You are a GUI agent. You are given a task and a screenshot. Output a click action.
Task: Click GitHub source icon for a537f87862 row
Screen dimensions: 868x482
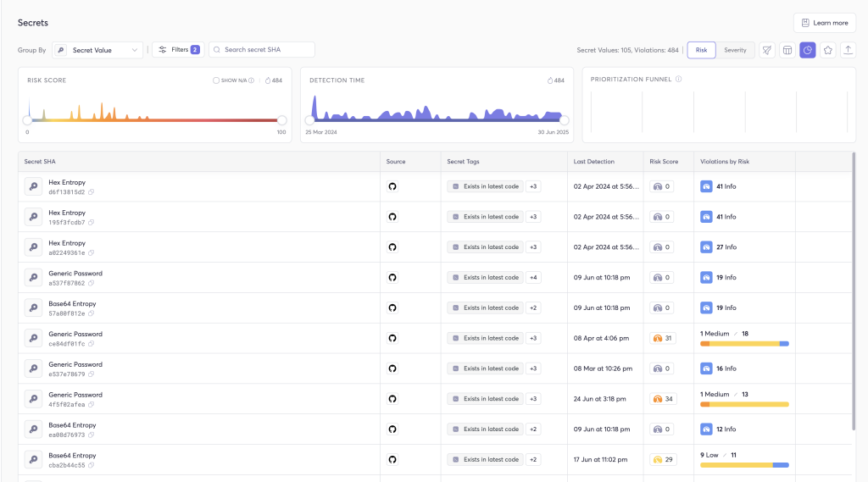(x=392, y=277)
